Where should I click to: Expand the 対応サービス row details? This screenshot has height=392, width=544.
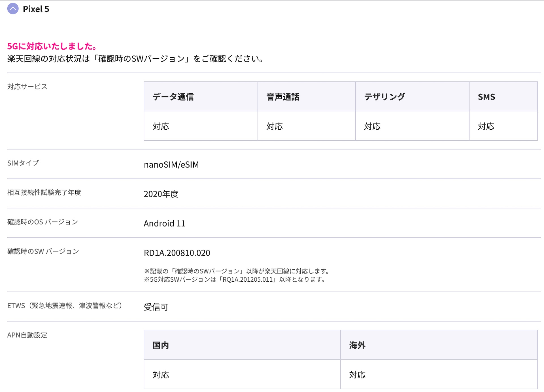point(27,87)
